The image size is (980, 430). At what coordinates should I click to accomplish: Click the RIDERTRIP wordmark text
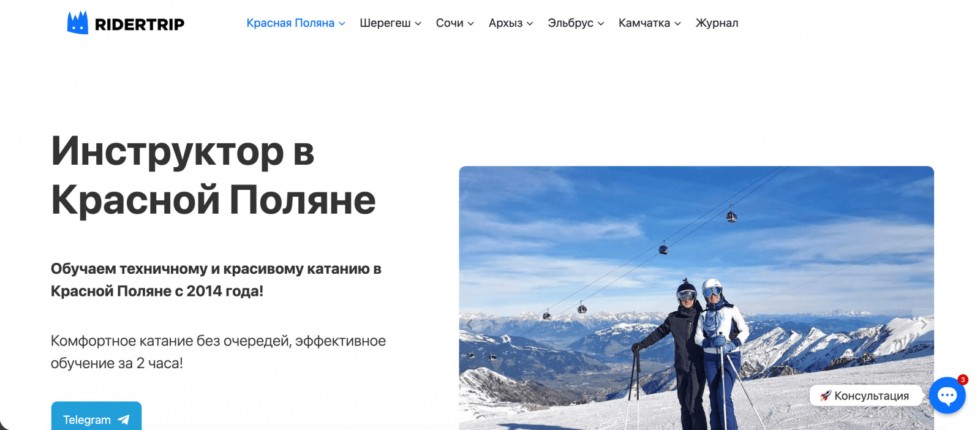point(140,25)
